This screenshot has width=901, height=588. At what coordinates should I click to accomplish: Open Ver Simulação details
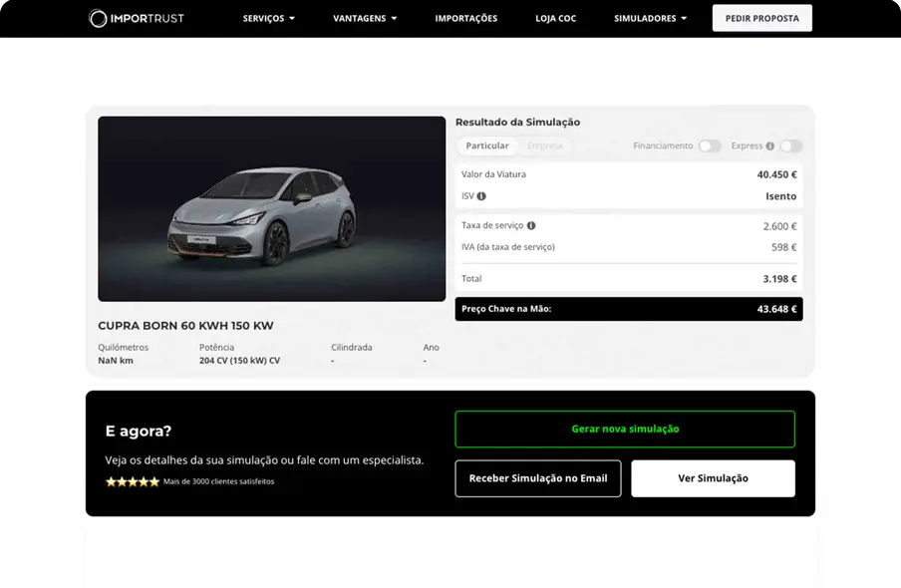713,478
